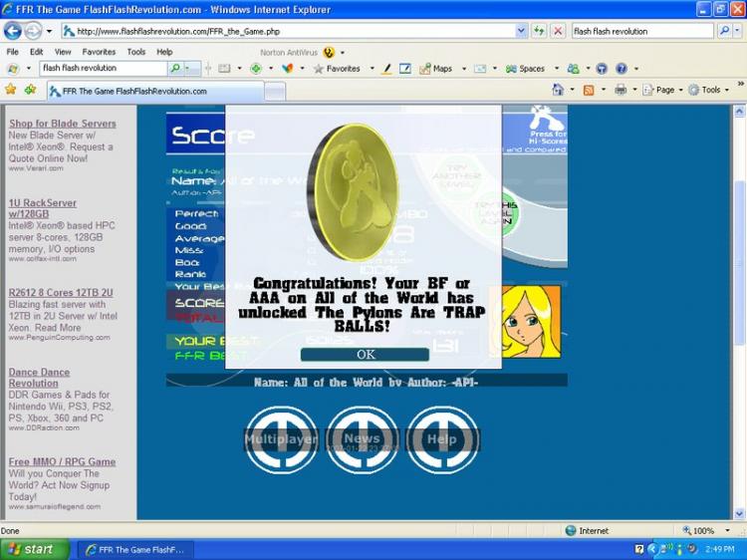
Task: Expand the Norton AntiVirus dropdown arrow
Action: [343, 53]
